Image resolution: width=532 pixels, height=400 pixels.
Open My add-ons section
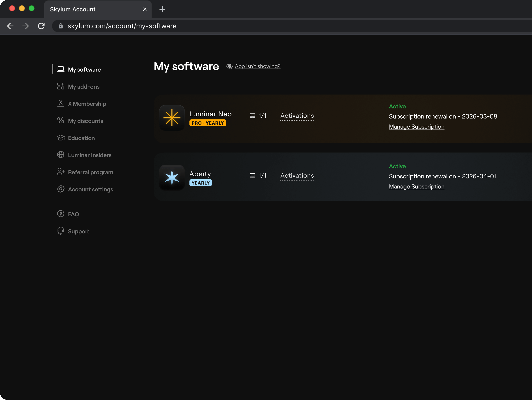(84, 87)
